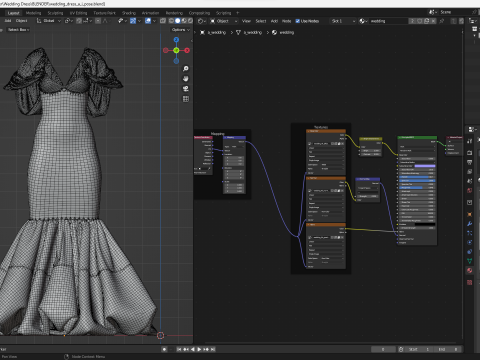480x360 pixels.
Task: Open the Output properties tab
Action: tap(470, 162)
